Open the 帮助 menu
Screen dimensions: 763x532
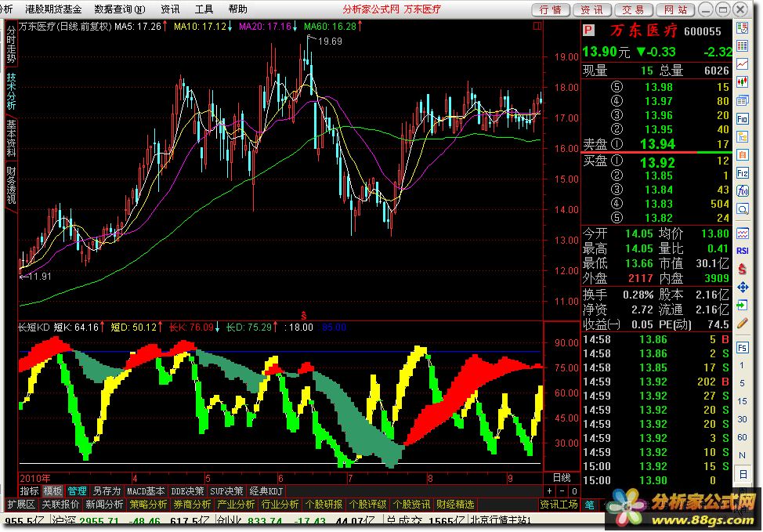(x=237, y=9)
